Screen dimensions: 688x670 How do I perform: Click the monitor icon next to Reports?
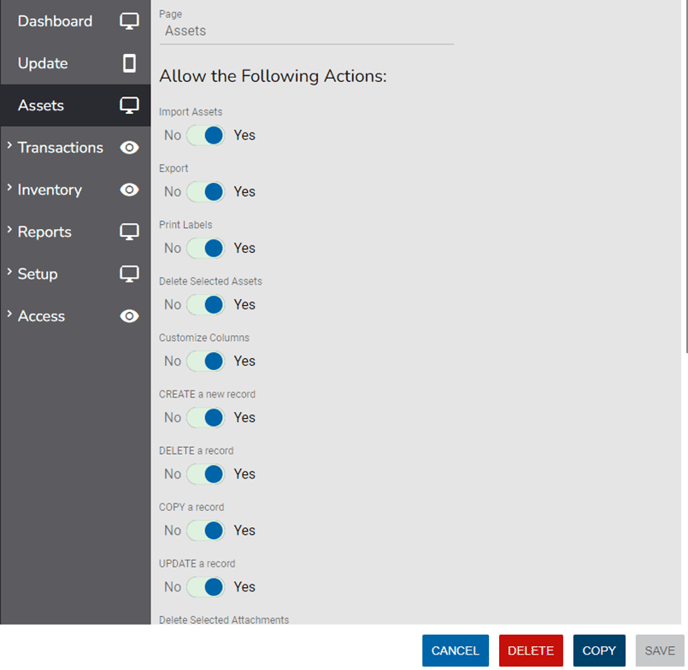tap(129, 232)
